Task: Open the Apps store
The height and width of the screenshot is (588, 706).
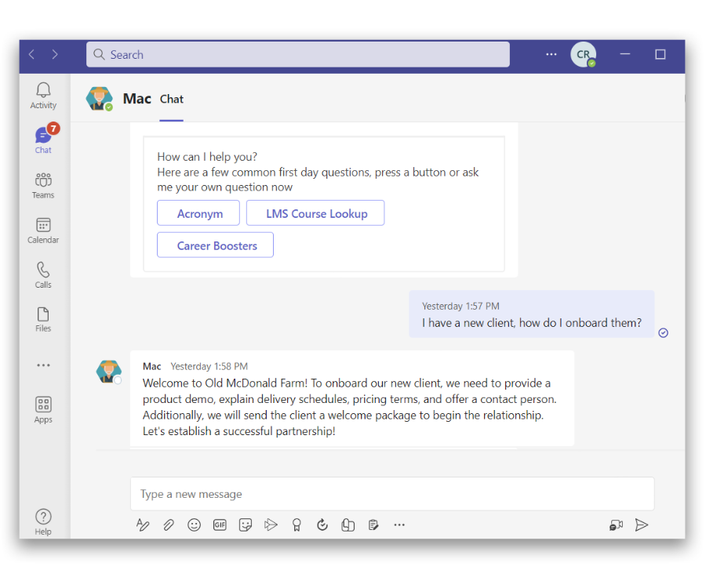Action: (x=43, y=409)
